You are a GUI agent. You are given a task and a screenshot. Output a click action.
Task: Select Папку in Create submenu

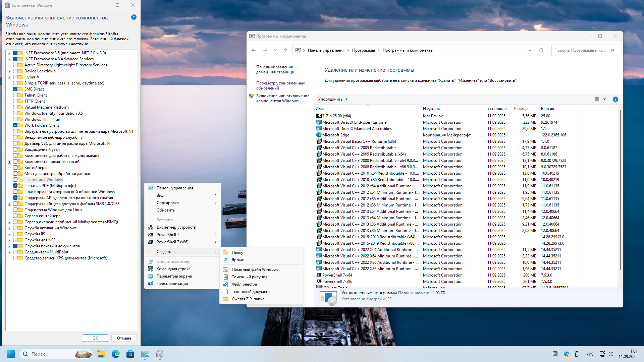pos(262,252)
